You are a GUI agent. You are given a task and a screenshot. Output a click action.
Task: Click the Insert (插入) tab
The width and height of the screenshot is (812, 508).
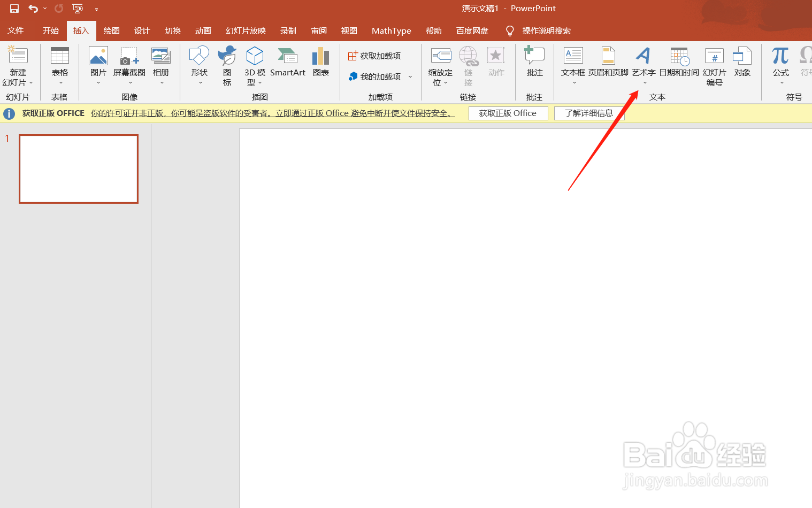(81, 31)
